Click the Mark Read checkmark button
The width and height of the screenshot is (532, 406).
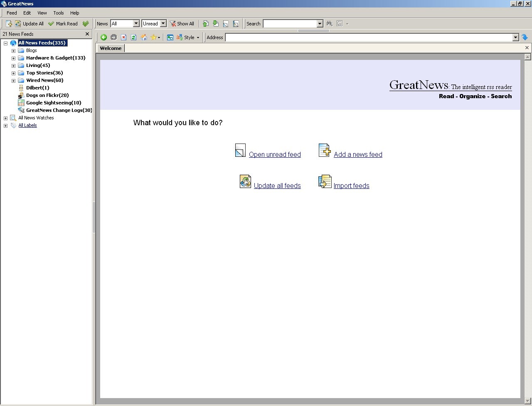coord(63,24)
